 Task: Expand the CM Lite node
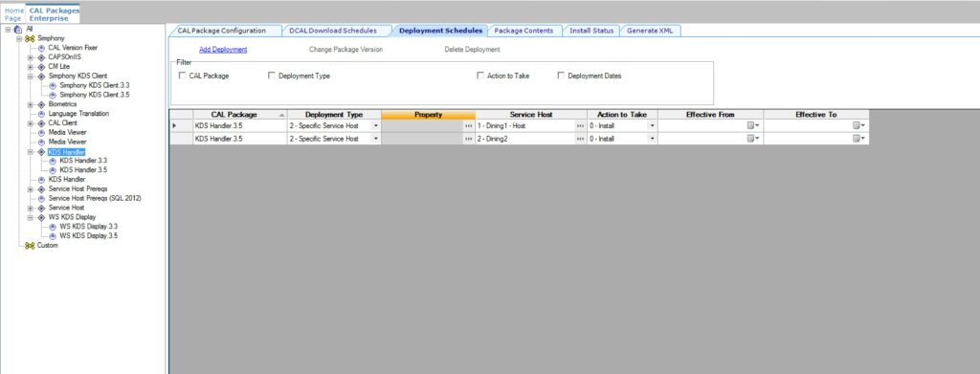pyautogui.click(x=30, y=66)
